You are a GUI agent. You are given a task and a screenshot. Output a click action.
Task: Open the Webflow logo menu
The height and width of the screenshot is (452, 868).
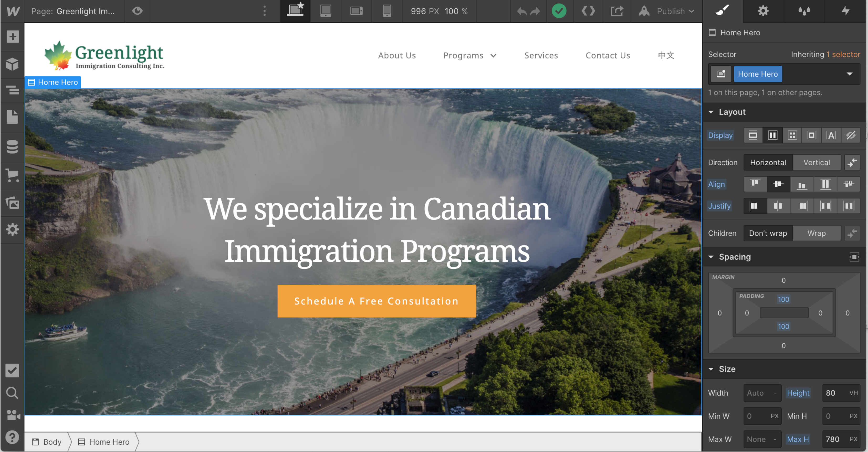click(x=13, y=11)
